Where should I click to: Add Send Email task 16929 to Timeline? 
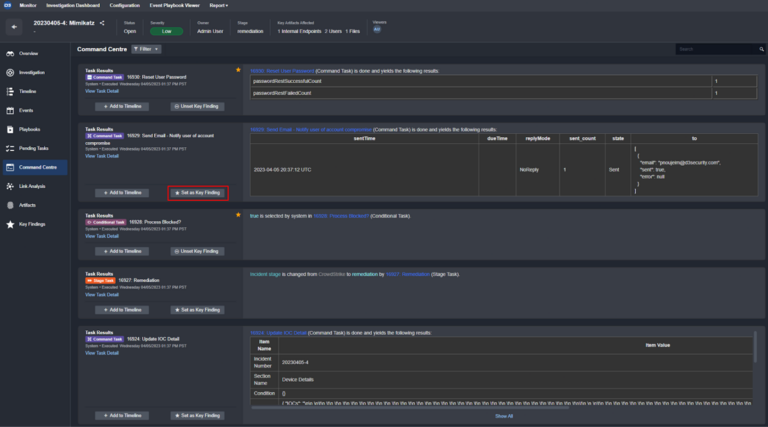[122, 193]
